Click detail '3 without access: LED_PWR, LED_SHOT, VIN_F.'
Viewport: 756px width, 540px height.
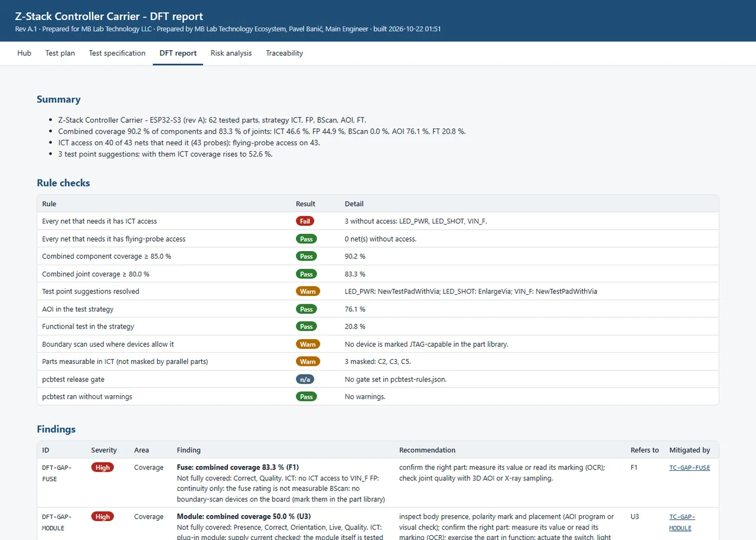point(416,221)
